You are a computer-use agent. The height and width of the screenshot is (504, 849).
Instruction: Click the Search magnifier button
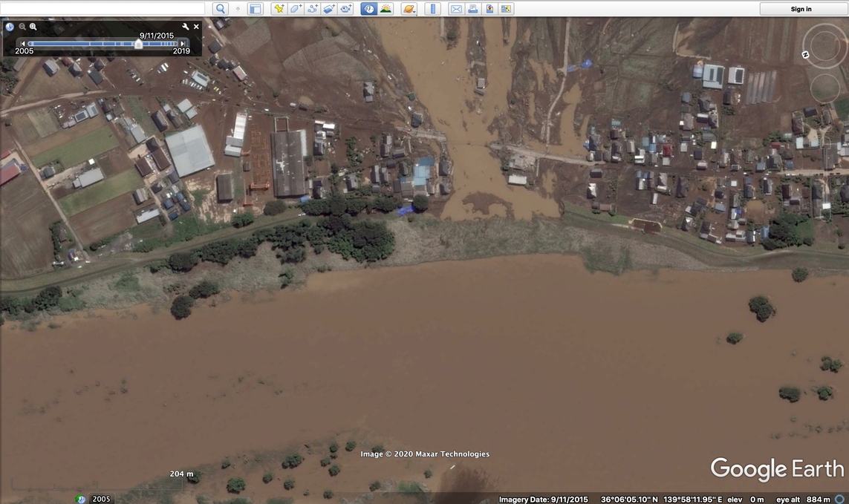click(220, 9)
